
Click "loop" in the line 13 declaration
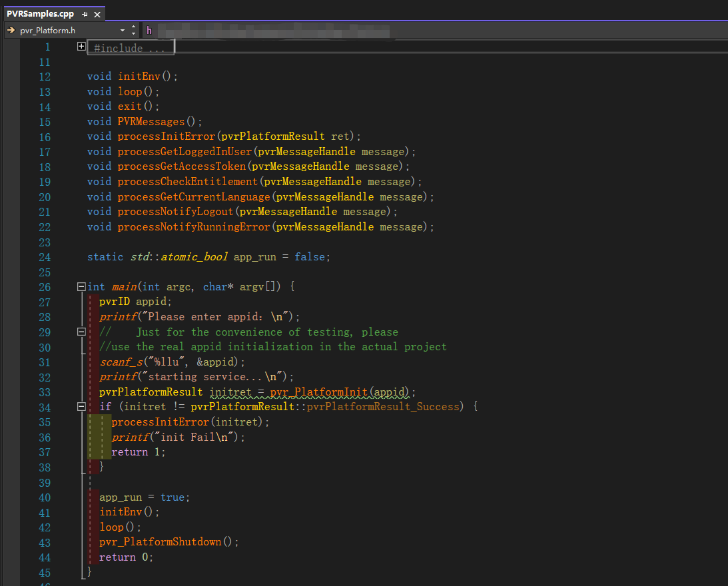[130, 92]
